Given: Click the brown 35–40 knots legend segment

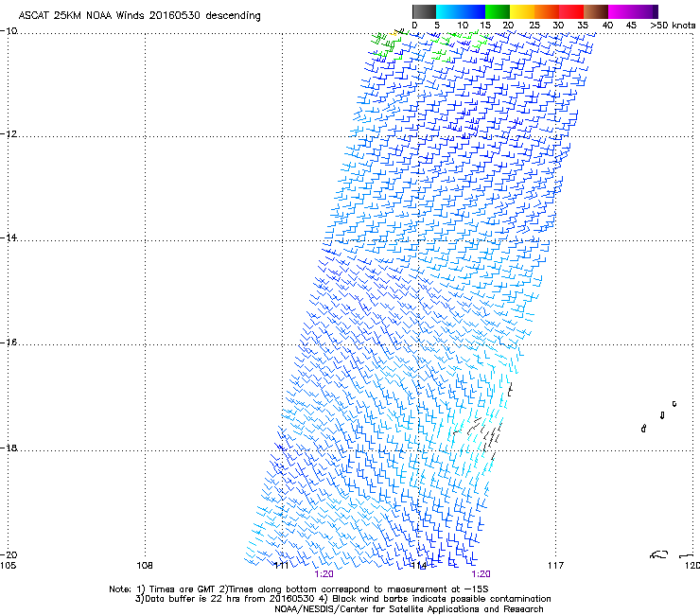Looking at the screenshot, I should point(596,11).
